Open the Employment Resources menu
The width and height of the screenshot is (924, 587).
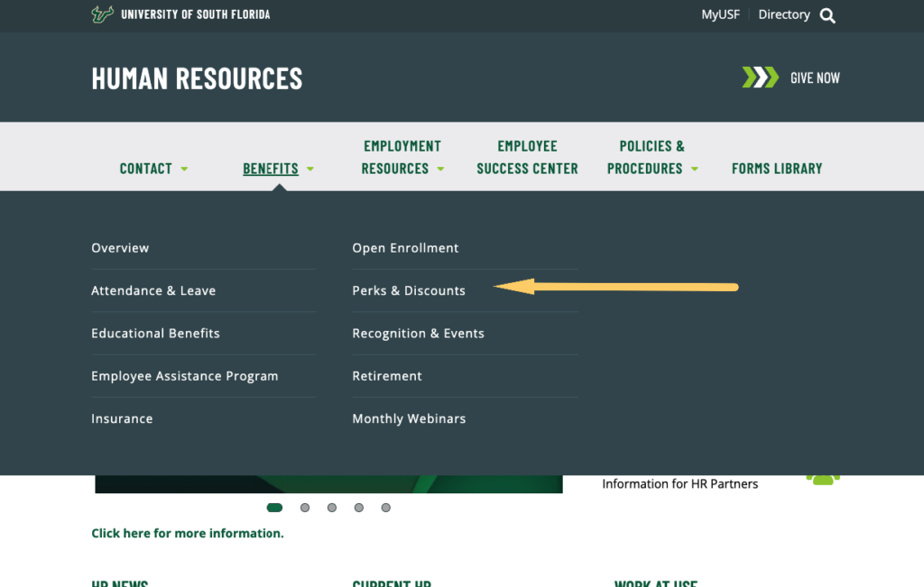[402, 158]
